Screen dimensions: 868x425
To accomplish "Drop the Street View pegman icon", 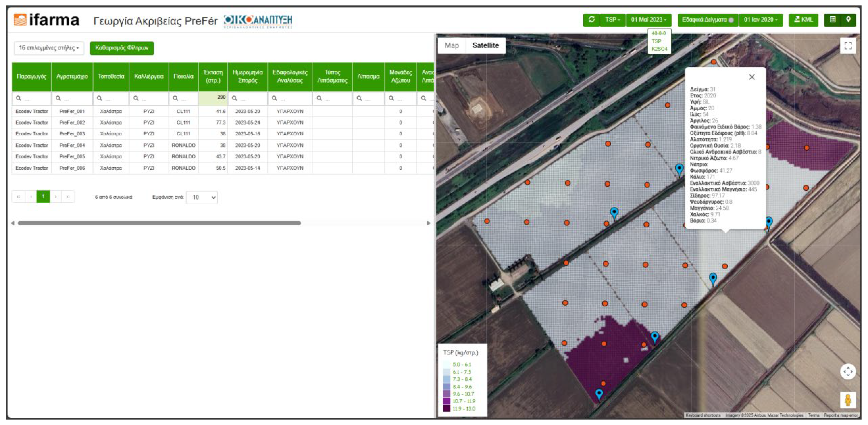I will pyautogui.click(x=848, y=400).
